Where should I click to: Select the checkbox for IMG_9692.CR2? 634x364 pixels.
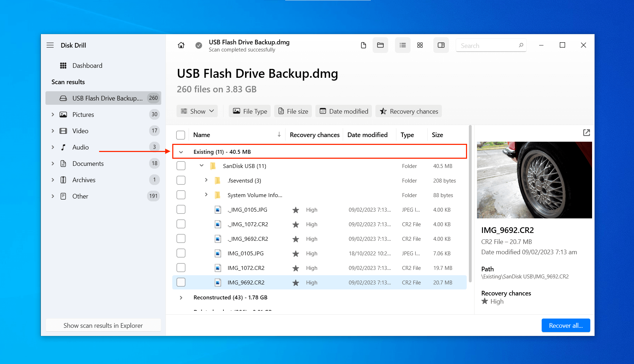[x=181, y=282]
